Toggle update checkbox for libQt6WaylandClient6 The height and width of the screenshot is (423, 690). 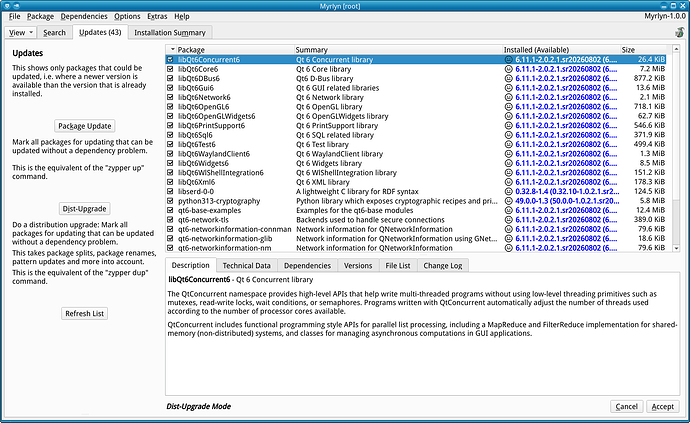pyautogui.click(x=170, y=154)
